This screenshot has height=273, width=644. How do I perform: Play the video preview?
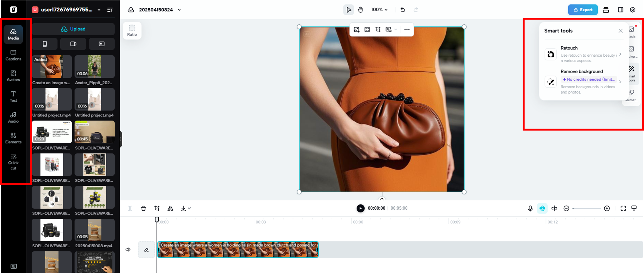coord(361,208)
